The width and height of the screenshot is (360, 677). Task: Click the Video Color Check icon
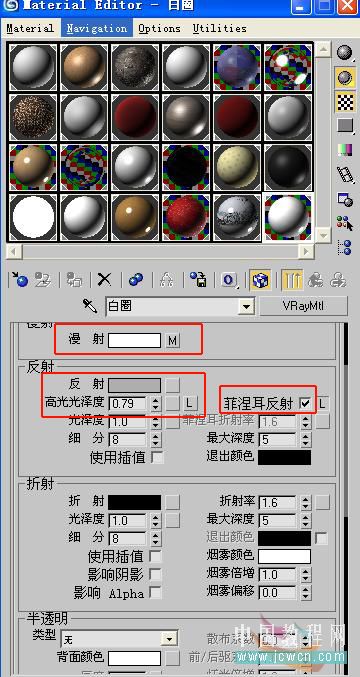coord(344,150)
